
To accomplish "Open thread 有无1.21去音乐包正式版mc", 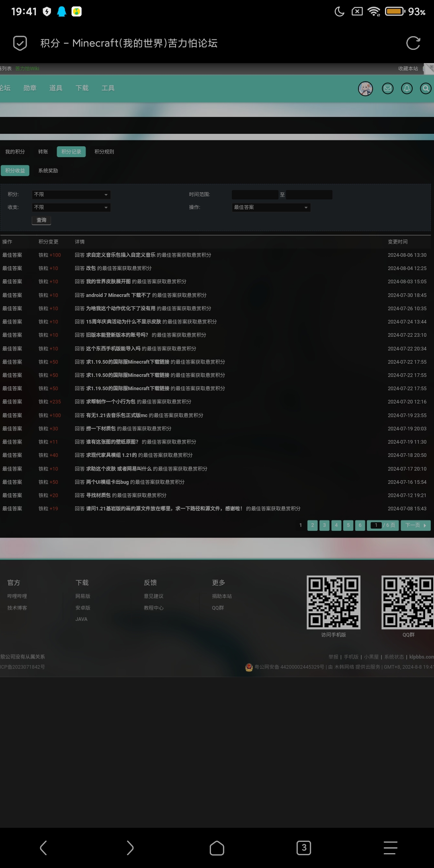I will click(117, 415).
